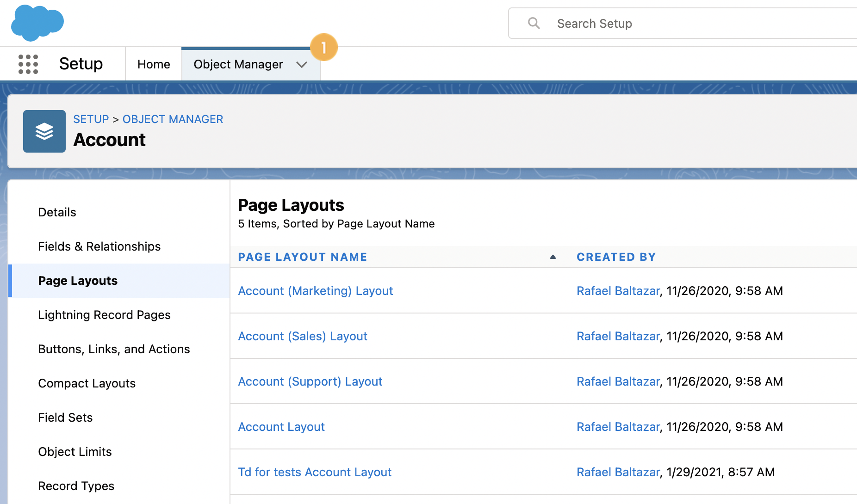Click the Setup app name label

point(81,64)
